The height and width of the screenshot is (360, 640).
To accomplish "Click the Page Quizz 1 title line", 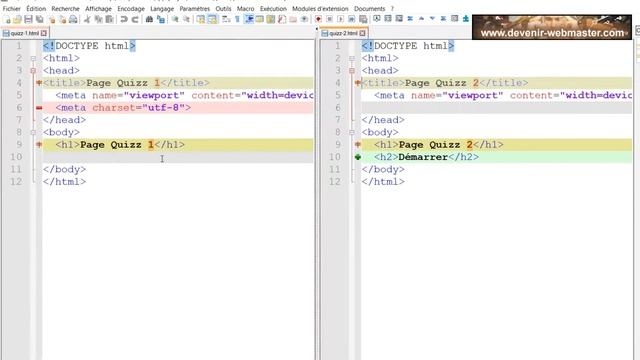I will [178, 83].
